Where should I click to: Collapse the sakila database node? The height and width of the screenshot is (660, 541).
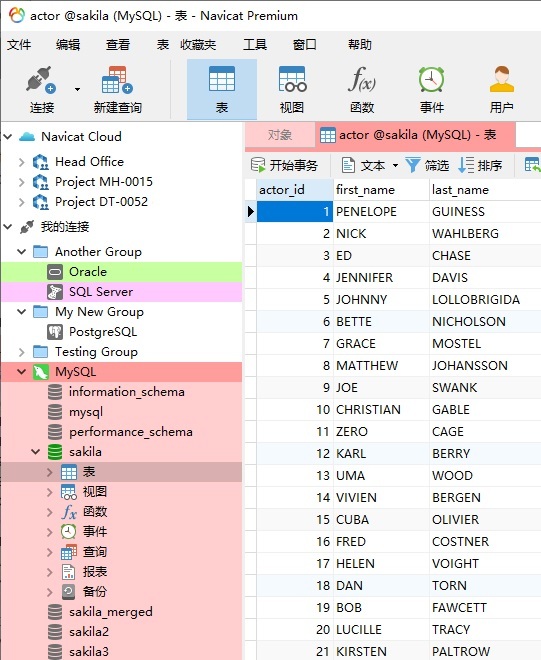36,452
